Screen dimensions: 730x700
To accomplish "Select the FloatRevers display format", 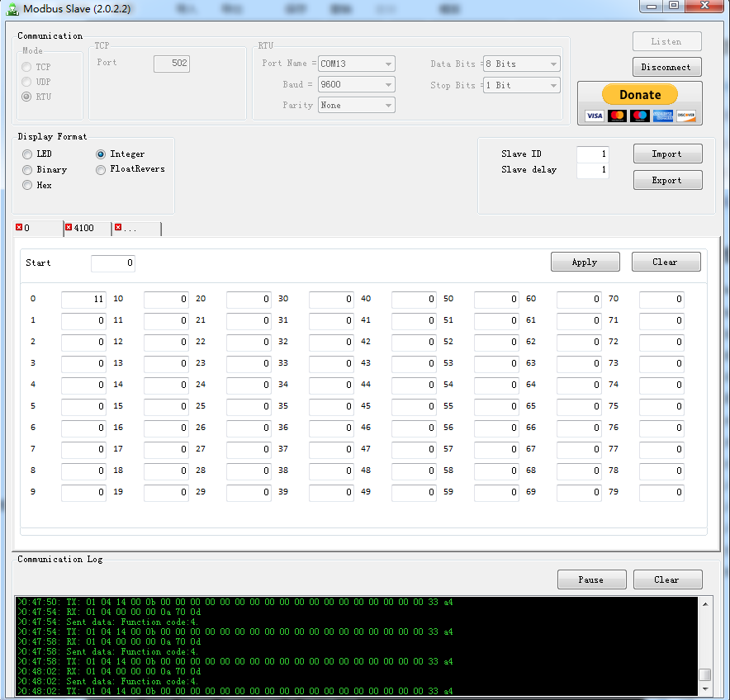I will [101, 171].
